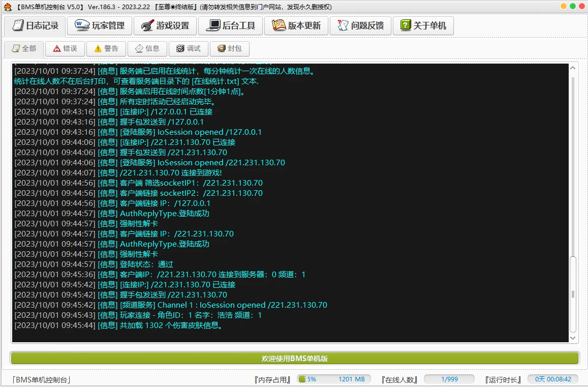This screenshot has height=387, width=588.
Task: Click the 关于单机 green question mark icon
Action: (406, 25)
